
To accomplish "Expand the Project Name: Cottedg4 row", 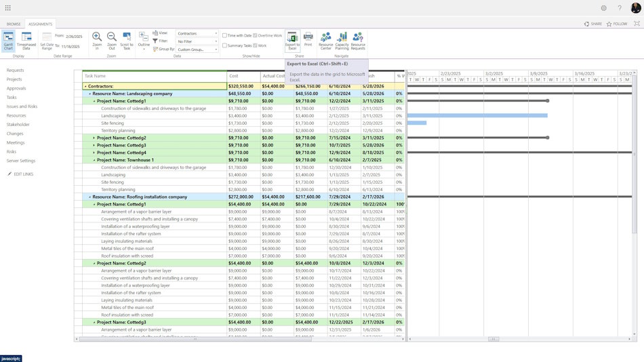I will 94,153.
